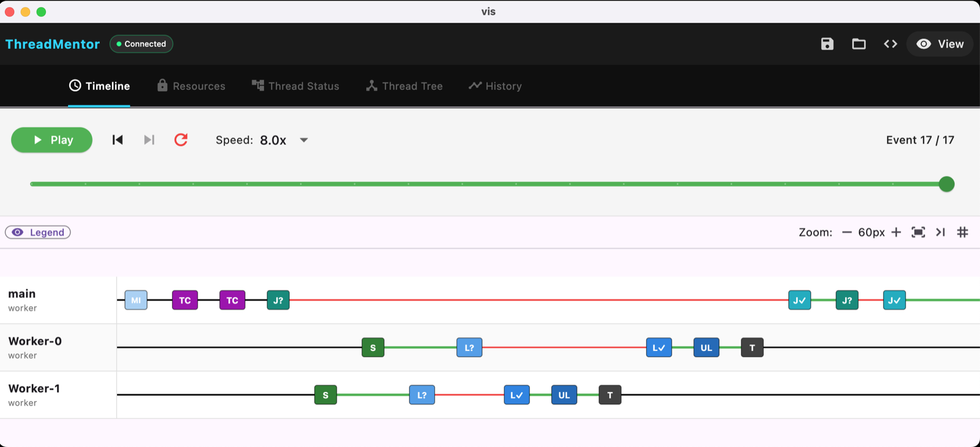The image size is (980, 447).
Task: Switch to the Timeline tab
Action: (99, 86)
